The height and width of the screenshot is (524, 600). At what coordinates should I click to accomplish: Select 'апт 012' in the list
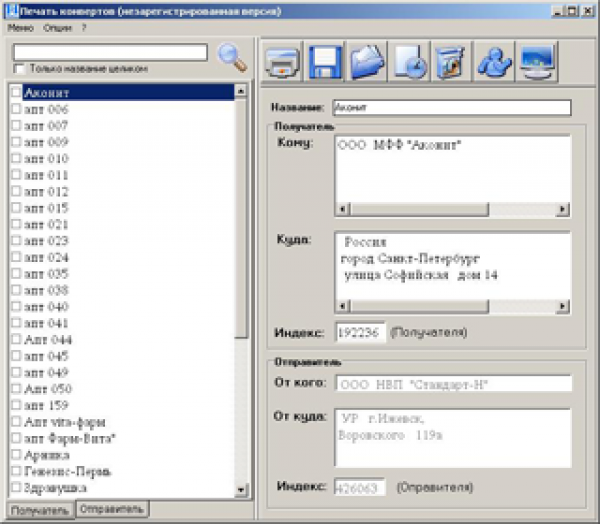[x=46, y=191]
